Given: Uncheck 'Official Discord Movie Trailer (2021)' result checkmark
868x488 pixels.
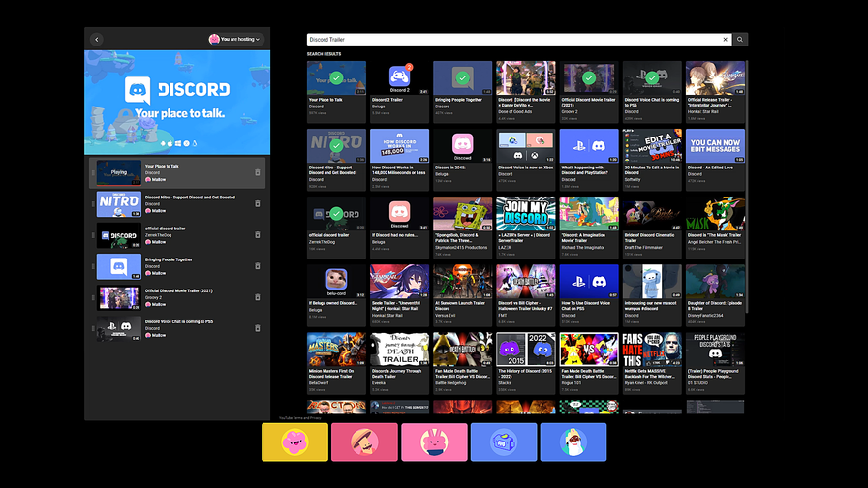Looking at the screenshot, I should 589,78.
